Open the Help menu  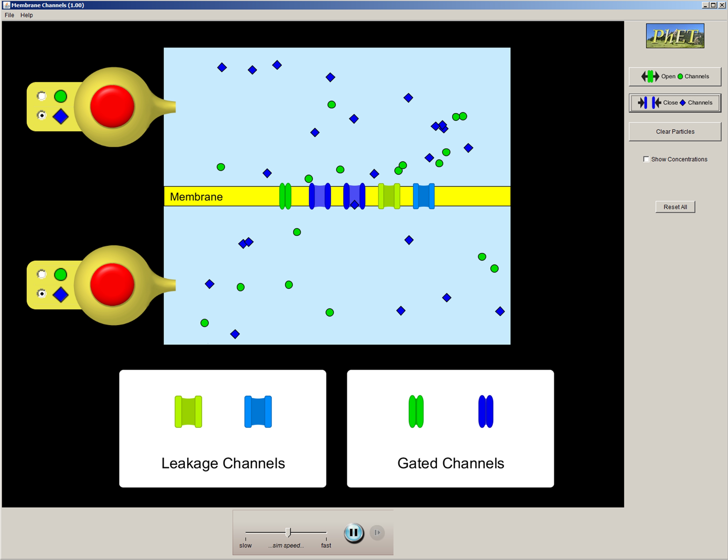[x=27, y=15]
